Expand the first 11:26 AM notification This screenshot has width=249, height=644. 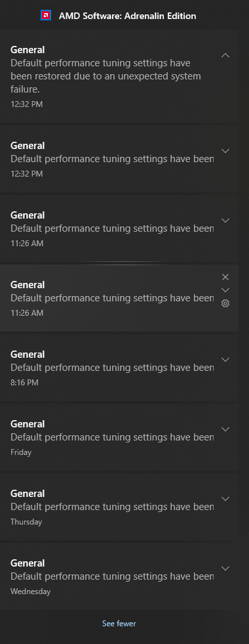[225, 221]
